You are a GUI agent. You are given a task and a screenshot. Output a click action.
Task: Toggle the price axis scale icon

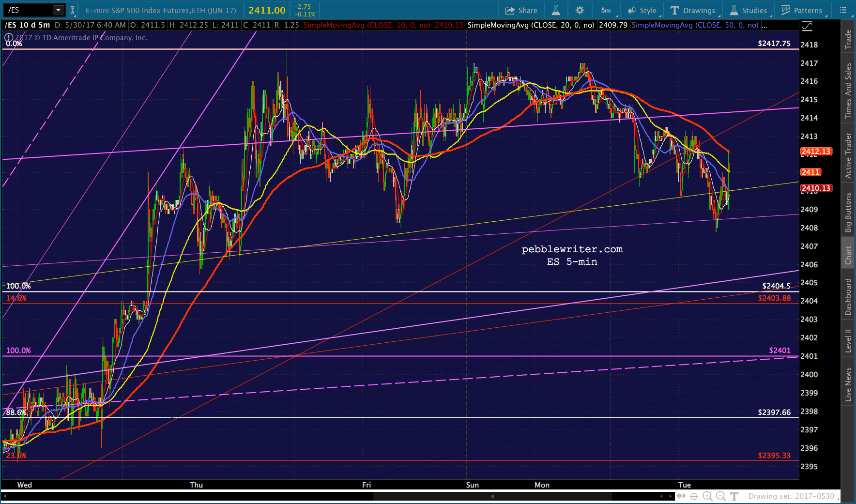(x=807, y=26)
